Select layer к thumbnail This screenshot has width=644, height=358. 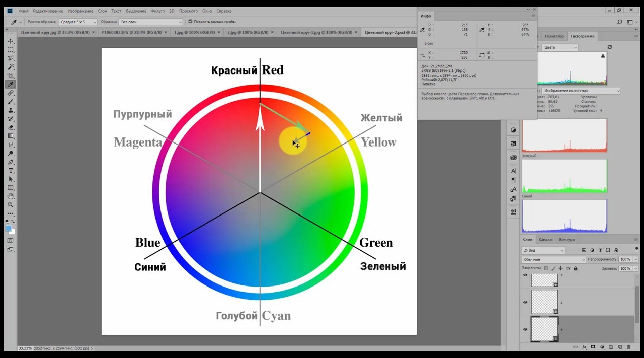[545, 329]
